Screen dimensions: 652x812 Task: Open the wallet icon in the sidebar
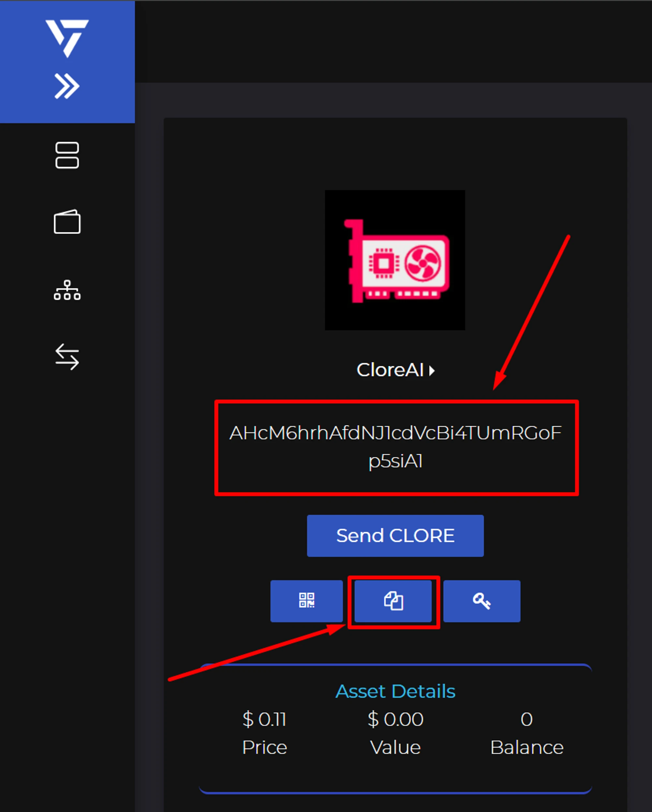[x=67, y=222]
